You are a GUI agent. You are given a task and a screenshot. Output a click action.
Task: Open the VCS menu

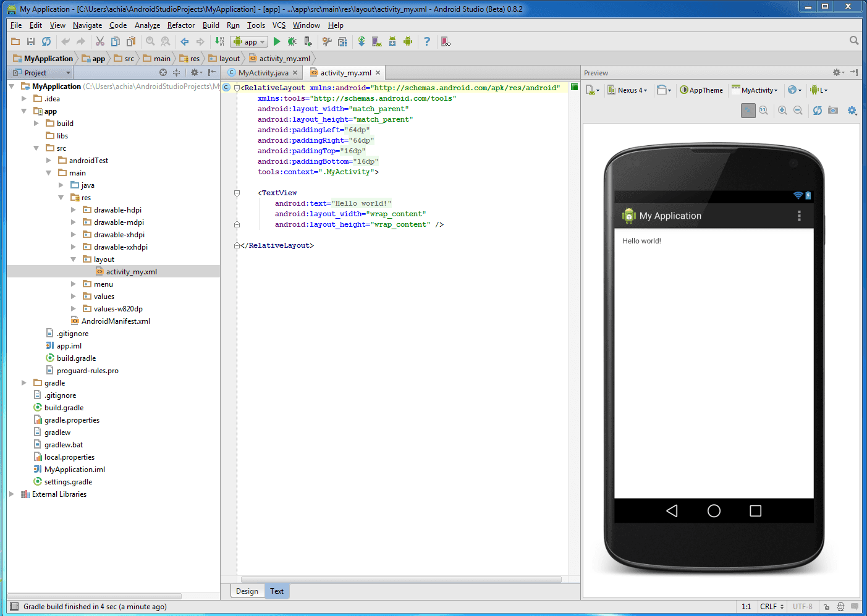tap(279, 25)
